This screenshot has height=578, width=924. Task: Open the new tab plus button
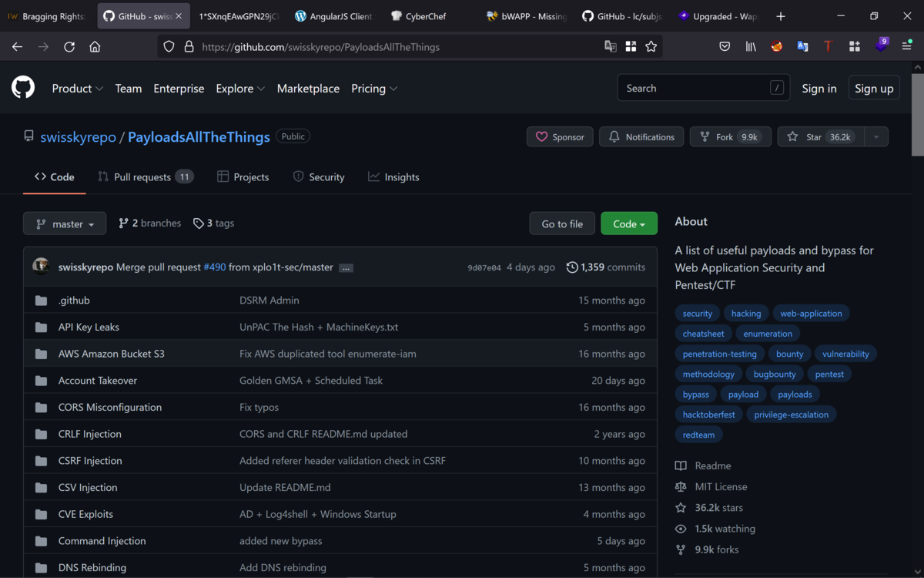(x=781, y=16)
